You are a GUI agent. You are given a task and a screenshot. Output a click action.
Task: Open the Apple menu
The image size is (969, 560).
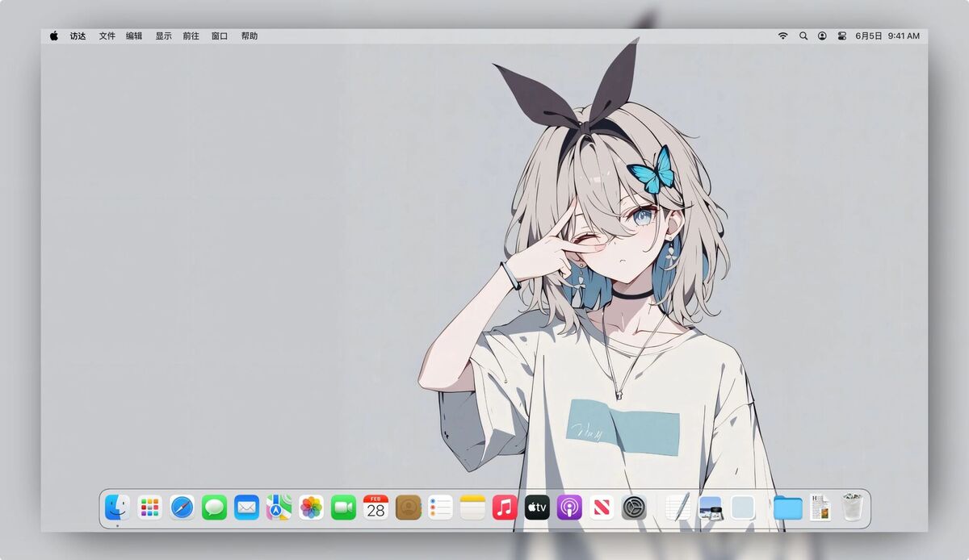point(54,36)
